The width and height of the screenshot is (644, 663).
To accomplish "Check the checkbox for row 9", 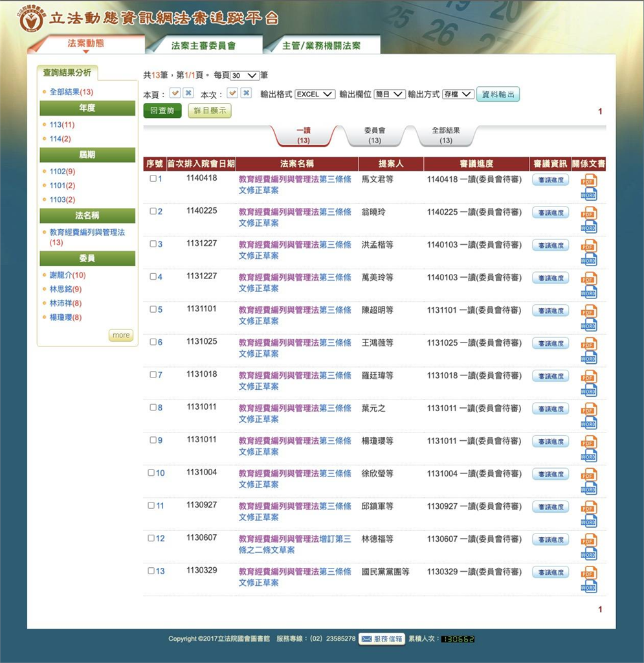I will point(153,440).
